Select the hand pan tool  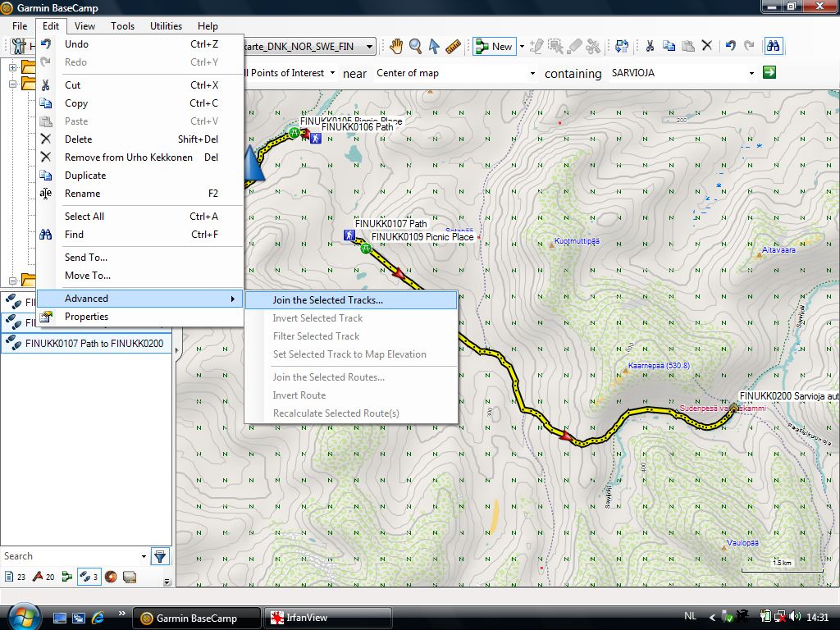(x=396, y=47)
